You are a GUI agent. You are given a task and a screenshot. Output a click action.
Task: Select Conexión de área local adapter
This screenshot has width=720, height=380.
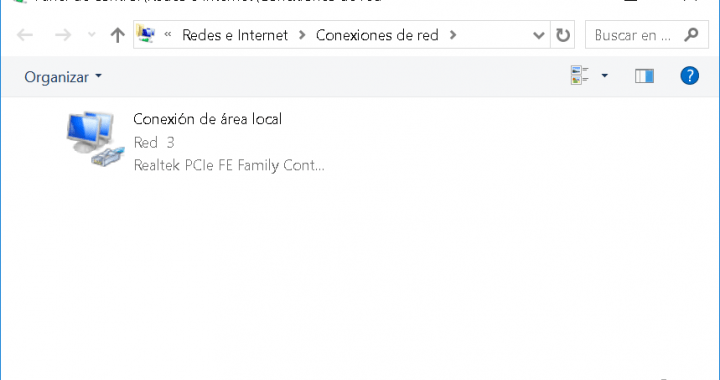click(195, 141)
